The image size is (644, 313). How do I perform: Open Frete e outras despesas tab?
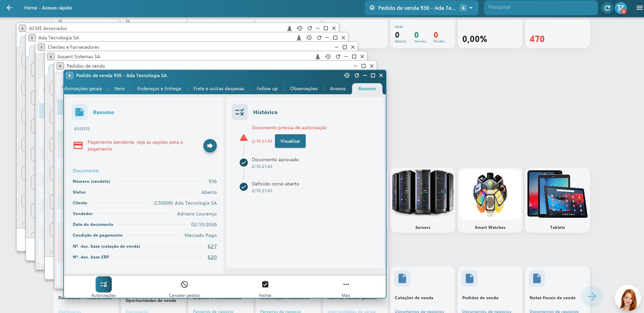point(219,89)
